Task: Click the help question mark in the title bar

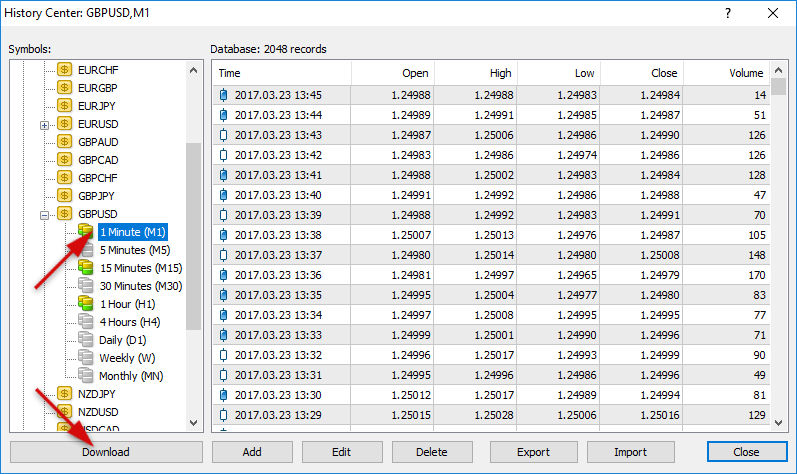Action: coord(727,13)
